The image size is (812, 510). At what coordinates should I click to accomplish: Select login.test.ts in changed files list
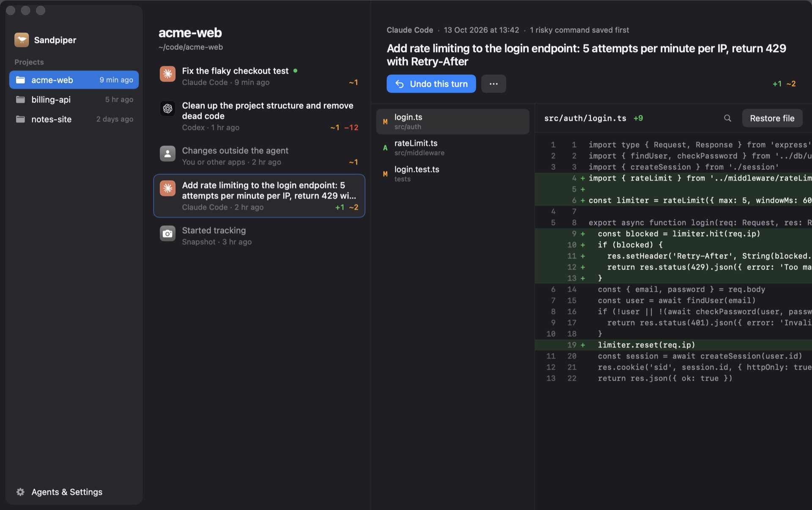[453, 174]
